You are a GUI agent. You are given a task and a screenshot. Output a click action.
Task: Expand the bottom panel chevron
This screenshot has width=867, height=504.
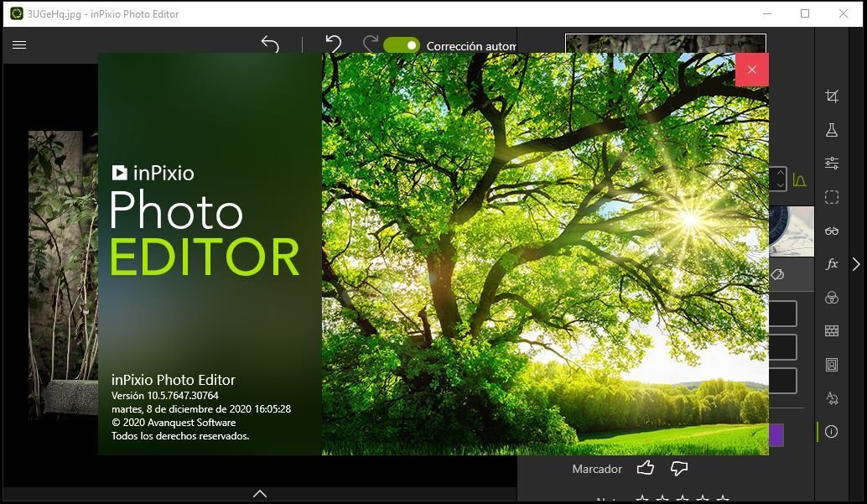coord(260,493)
